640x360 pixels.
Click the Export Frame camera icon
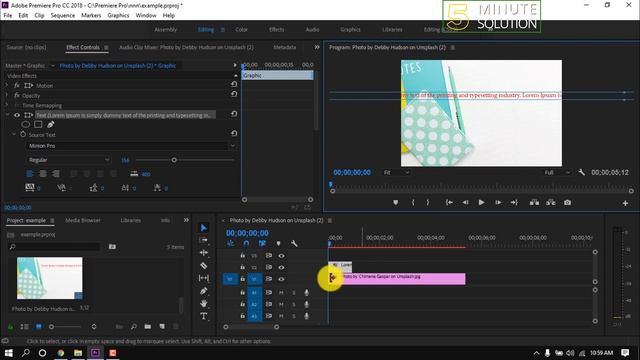567,202
